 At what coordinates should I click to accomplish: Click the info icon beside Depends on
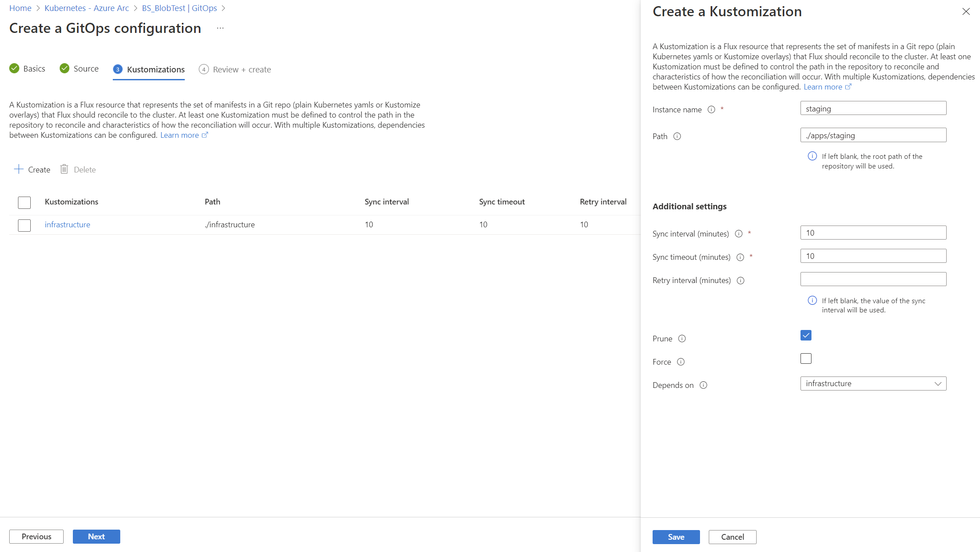(704, 385)
